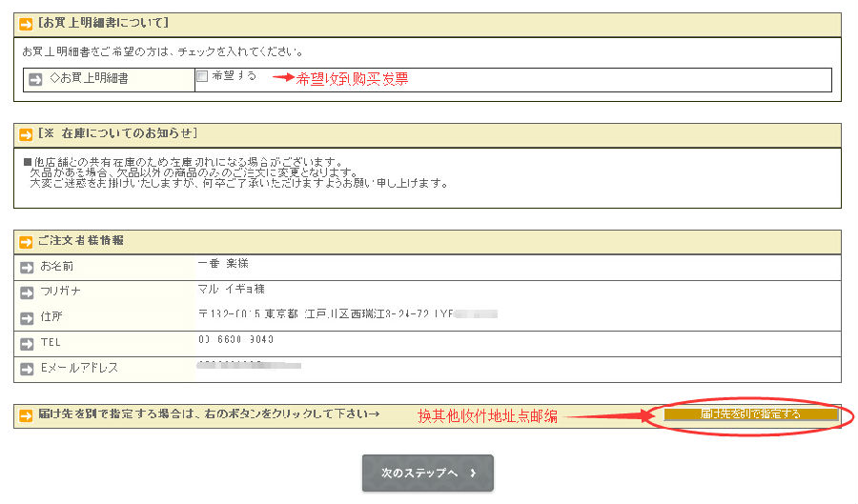Click the orange arrow icon beside ご注文者様情報

(26, 241)
